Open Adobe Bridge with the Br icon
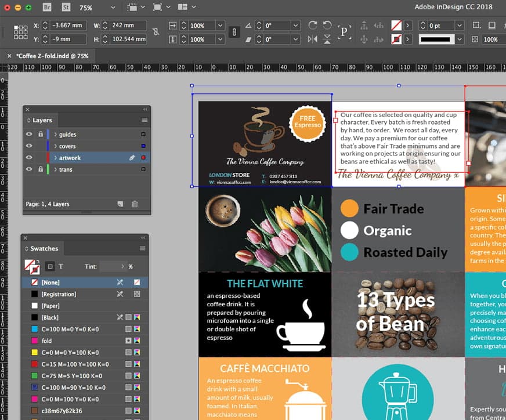 (47, 7)
